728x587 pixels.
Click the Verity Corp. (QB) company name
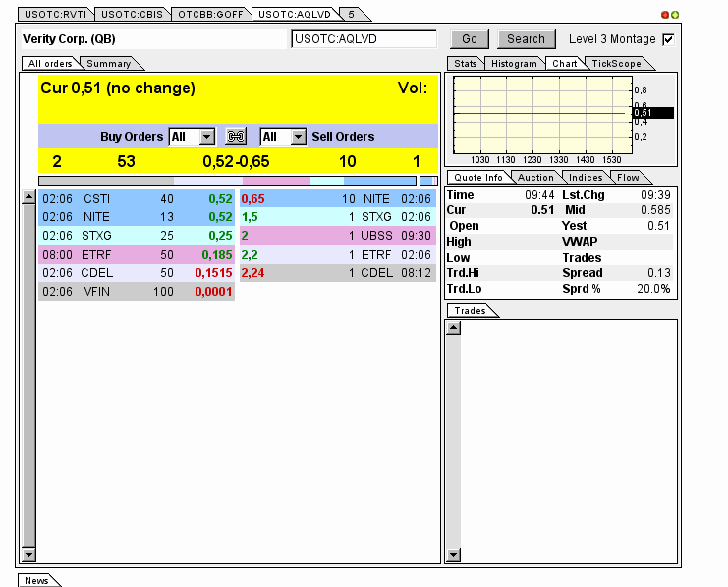tap(69, 39)
